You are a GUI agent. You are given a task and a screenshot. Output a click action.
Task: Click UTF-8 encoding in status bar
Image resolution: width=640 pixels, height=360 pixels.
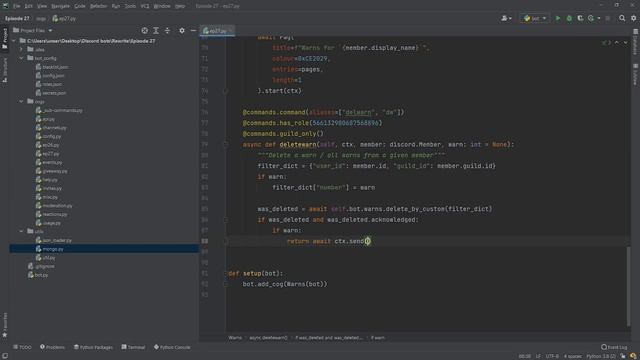(552, 356)
